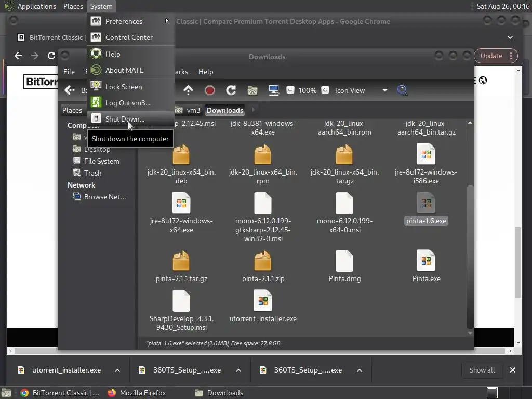Open Preferences submenu in System menu
This screenshot has width=532, height=399.
click(130, 21)
